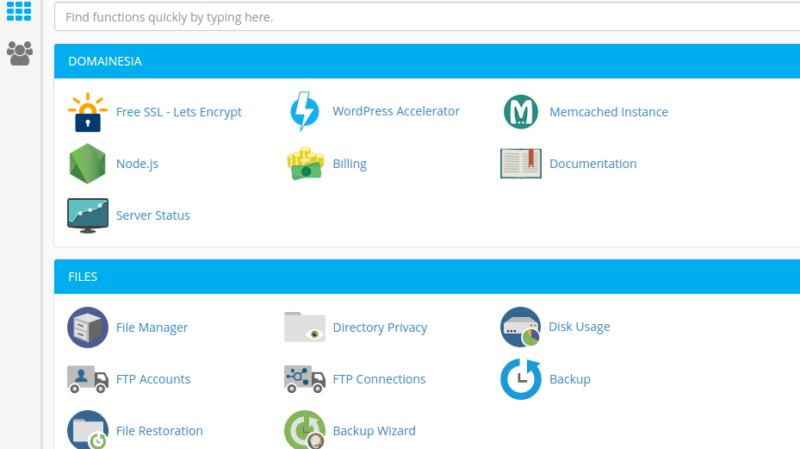View the Disk Usage text link

[x=579, y=327]
